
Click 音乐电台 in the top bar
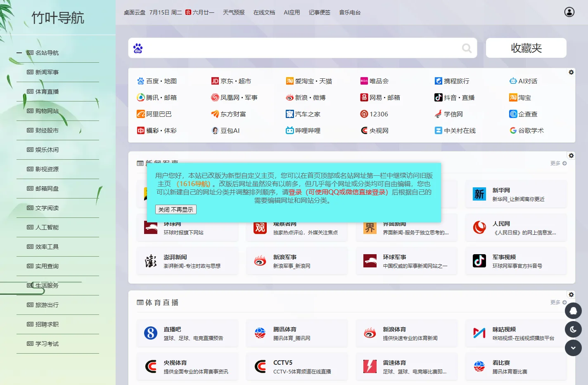click(x=350, y=12)
